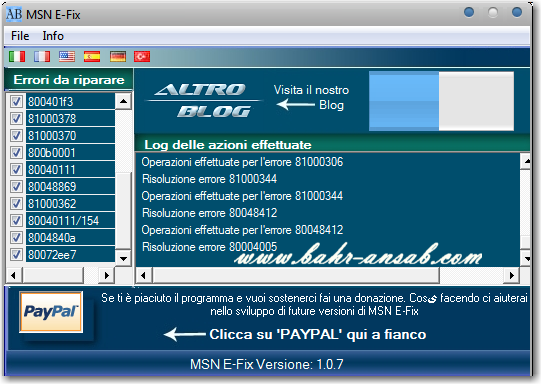Select log line 'Operazioni effettuate per l'errore 81000306'

(242, 162)
